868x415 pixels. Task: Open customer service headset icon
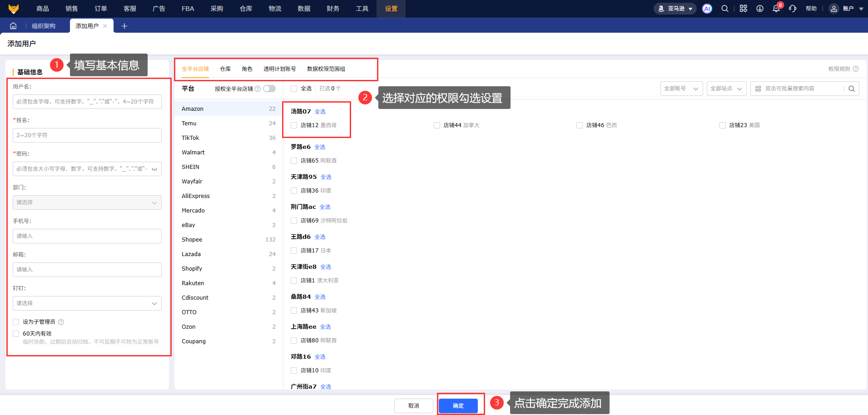click(x=793, y=9)
